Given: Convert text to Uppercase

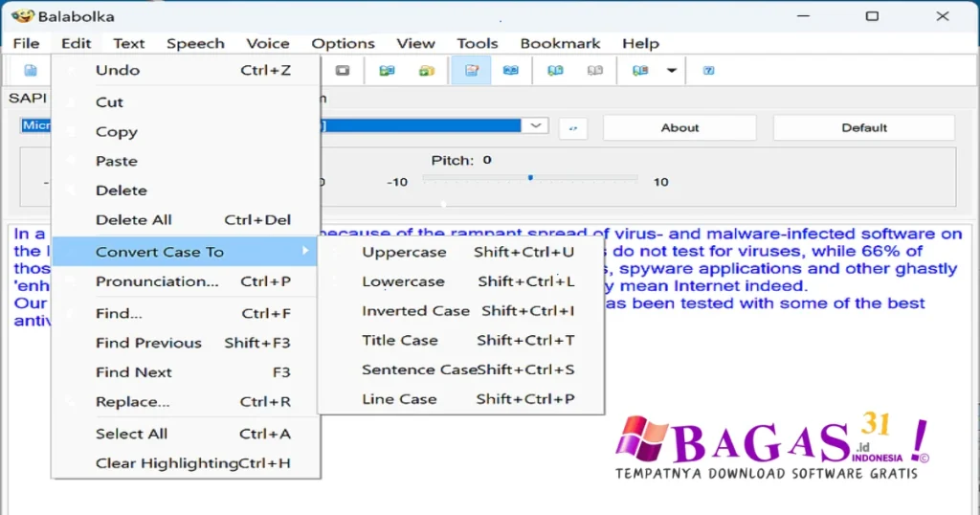Looking at the screenshot, I should tap(461, 252).
